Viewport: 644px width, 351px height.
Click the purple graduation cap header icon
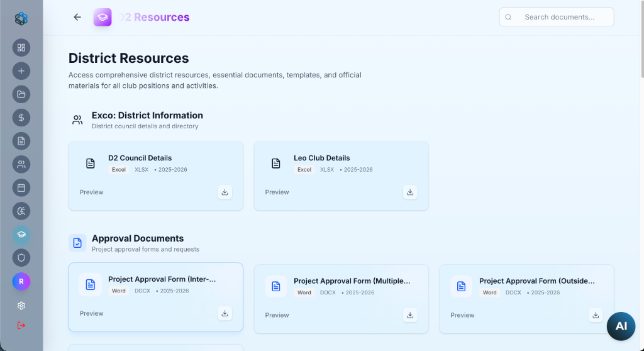[103, 17]
